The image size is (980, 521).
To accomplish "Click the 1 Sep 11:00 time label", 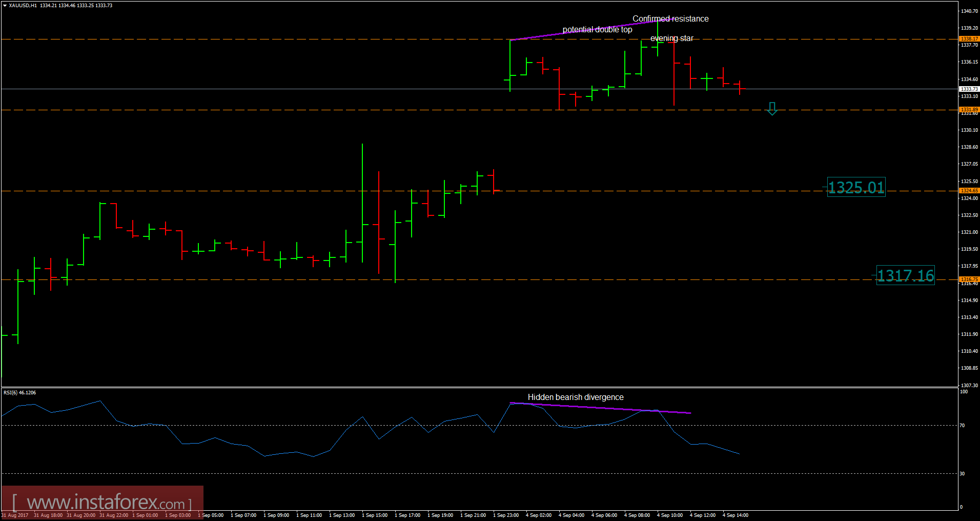I will [x=309, y=515].
